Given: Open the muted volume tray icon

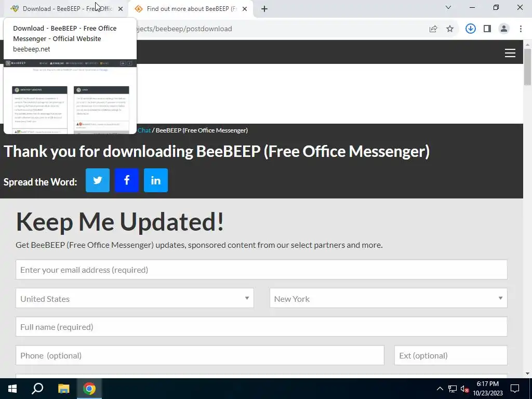Looking at the screenshot, I should pyautogui.click(x=464, y=389).
